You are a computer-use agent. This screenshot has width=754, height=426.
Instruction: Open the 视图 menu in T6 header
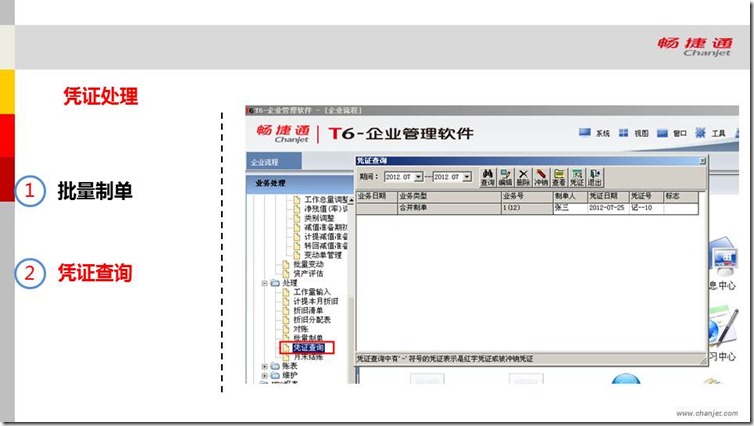[633, 133]
